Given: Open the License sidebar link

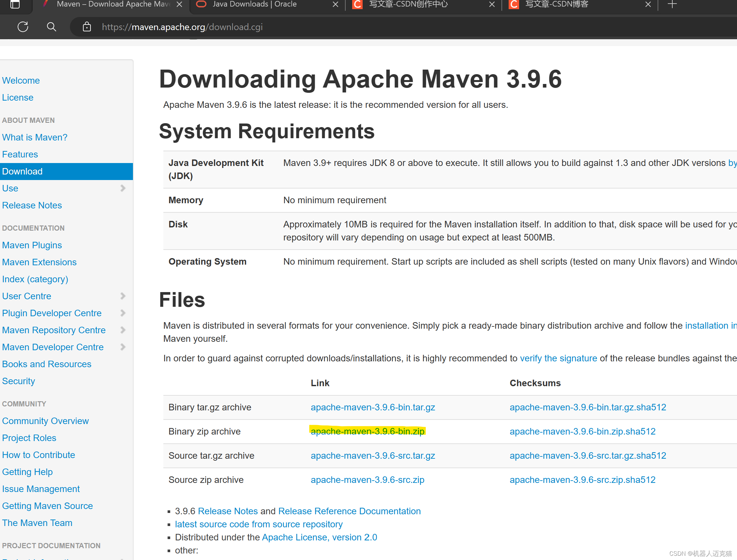Looking at the screenshot, I should (x=18, y=97).
